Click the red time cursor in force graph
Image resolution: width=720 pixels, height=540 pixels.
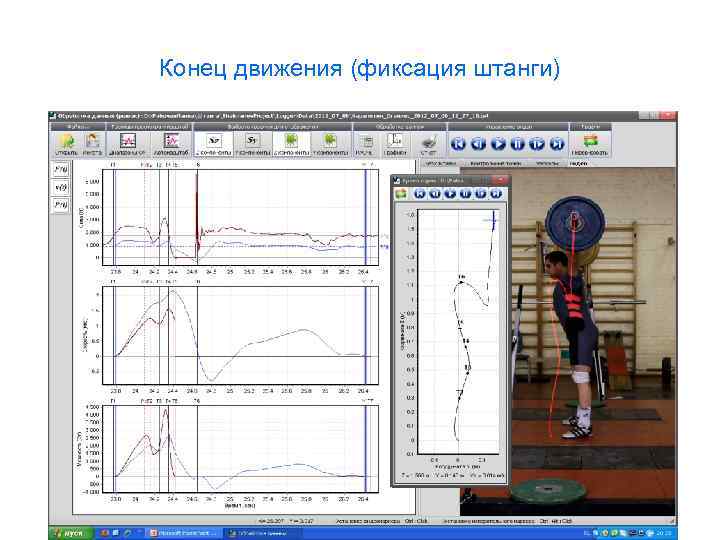pyautogui.click(x=197, y=217)
